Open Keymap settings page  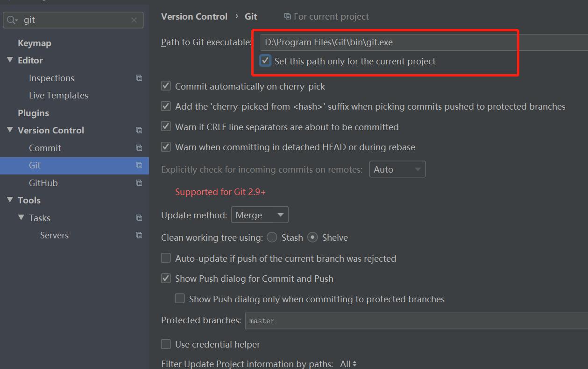click(x=35, y=43)
